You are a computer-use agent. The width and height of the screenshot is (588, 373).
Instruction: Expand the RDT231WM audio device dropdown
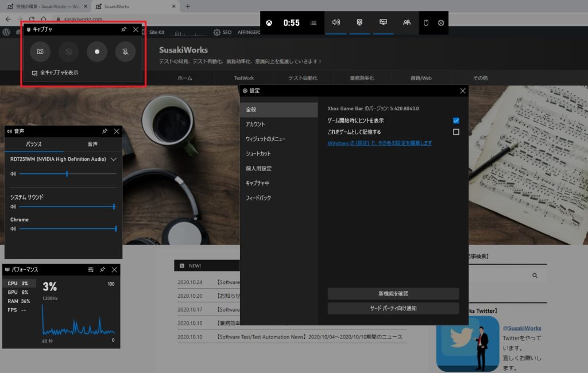tap(113, 160)
